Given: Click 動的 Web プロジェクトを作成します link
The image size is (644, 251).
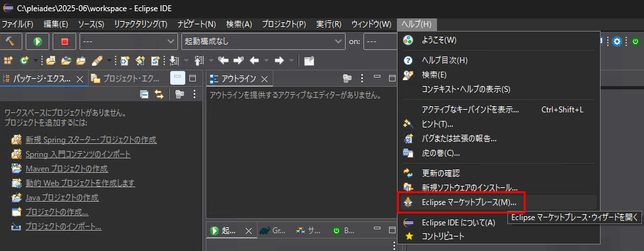Looking at the screenshot, I should (80, 183).
